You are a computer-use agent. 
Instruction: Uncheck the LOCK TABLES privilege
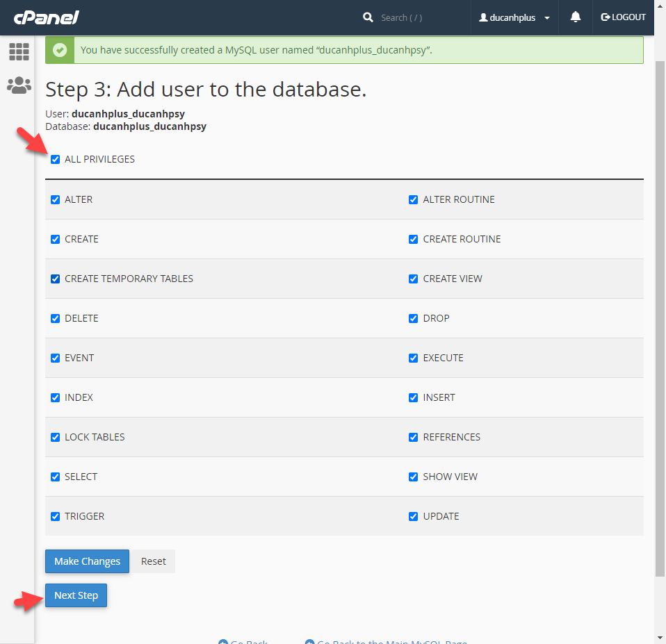tap(56, 437)
